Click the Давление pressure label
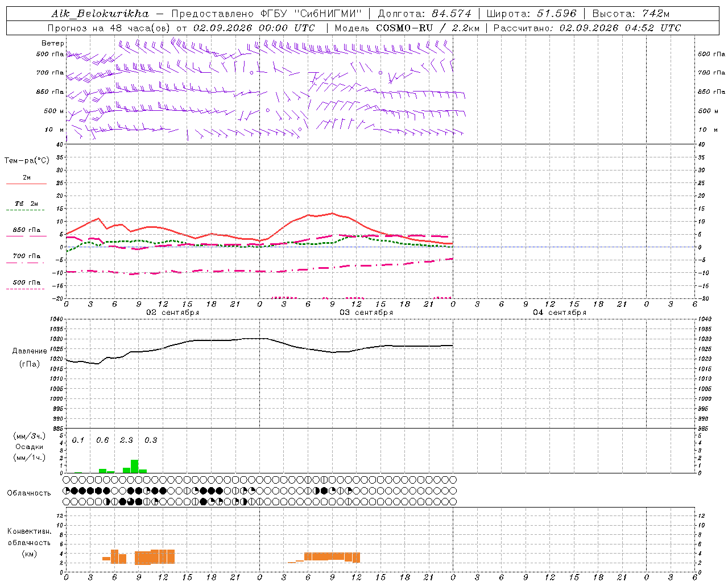Viewport: 728px width, 582px height. (x=30, y=351)
